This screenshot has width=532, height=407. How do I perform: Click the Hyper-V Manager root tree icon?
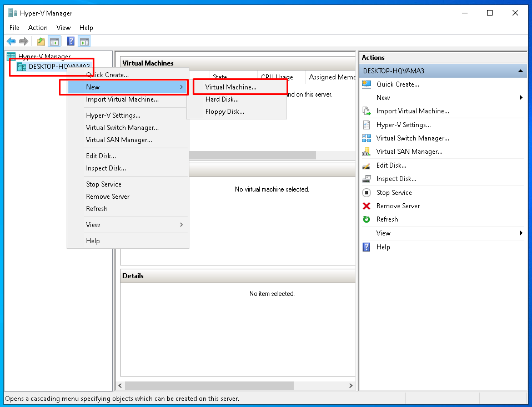click(11, 56)
